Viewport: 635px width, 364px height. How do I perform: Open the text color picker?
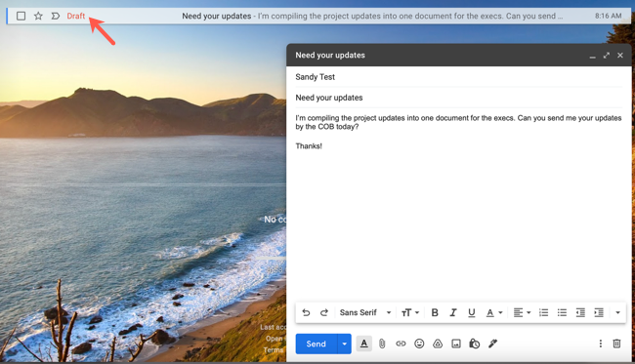pos(494,312)
